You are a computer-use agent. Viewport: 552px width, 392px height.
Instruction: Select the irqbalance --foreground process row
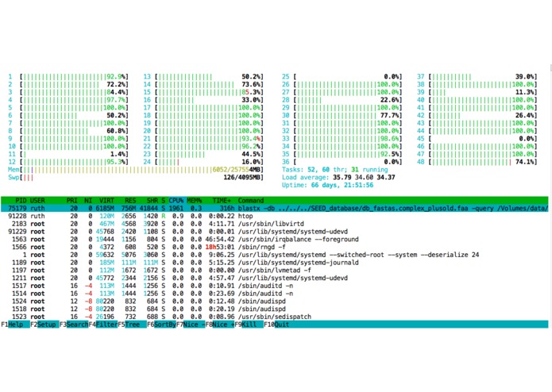point(275,239)
